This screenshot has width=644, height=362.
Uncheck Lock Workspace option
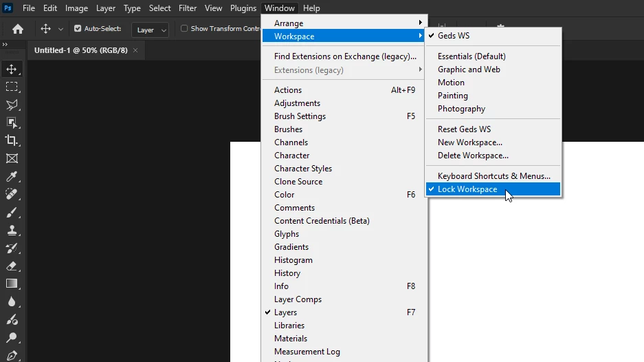493,189
